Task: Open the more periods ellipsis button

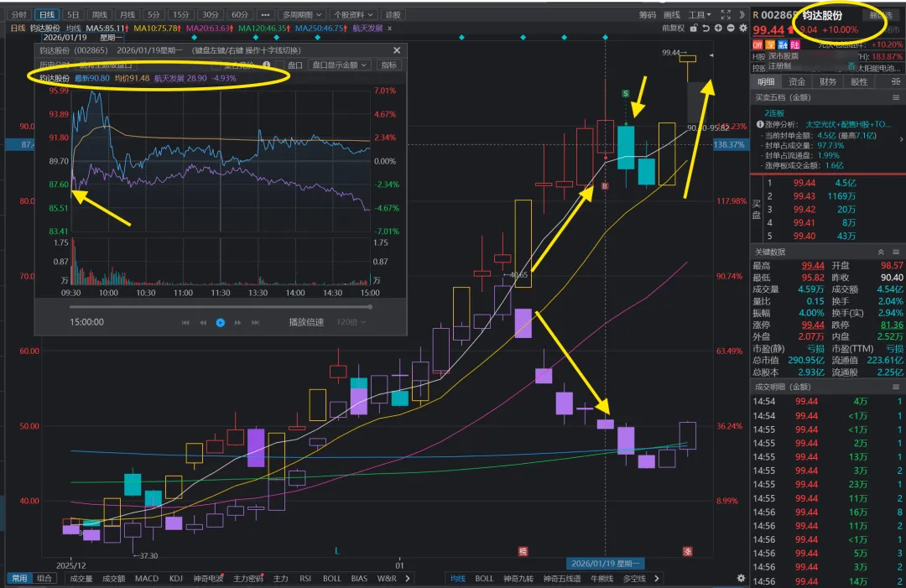Action: 264,14
